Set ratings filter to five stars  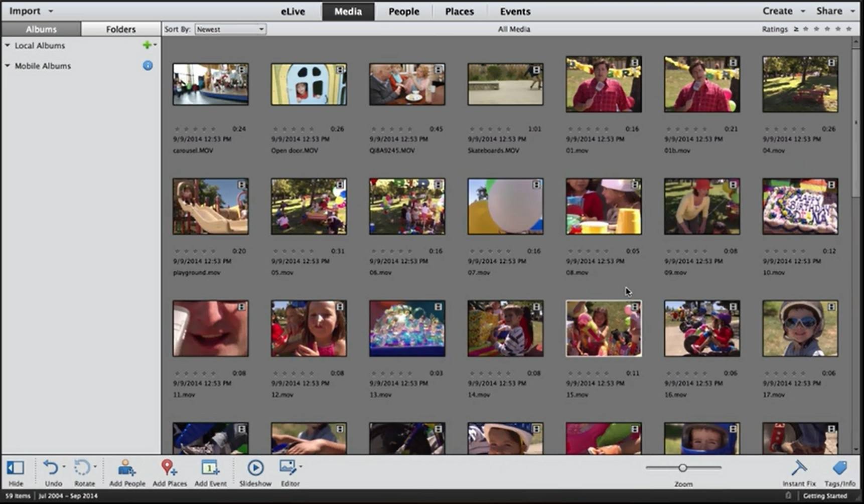849,29
